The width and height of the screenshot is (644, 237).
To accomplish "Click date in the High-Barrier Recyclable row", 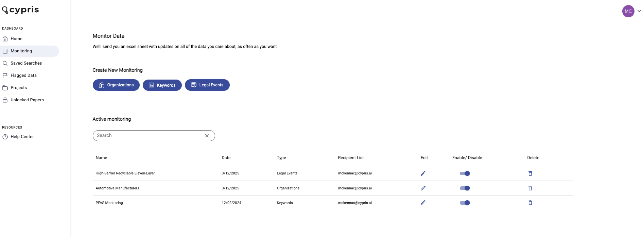I will point(230,173).
